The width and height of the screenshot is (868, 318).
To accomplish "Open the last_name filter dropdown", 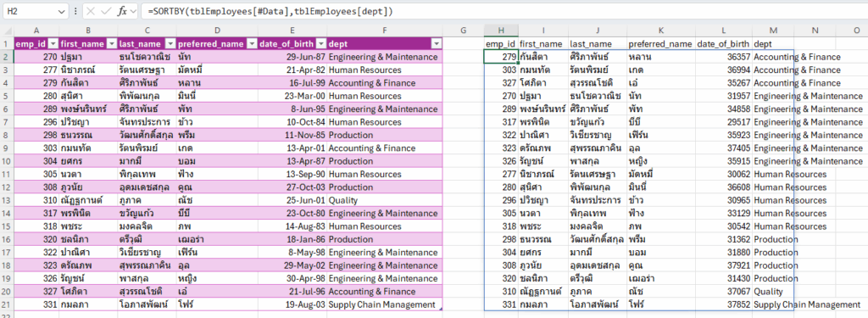I will click(170, 44).
